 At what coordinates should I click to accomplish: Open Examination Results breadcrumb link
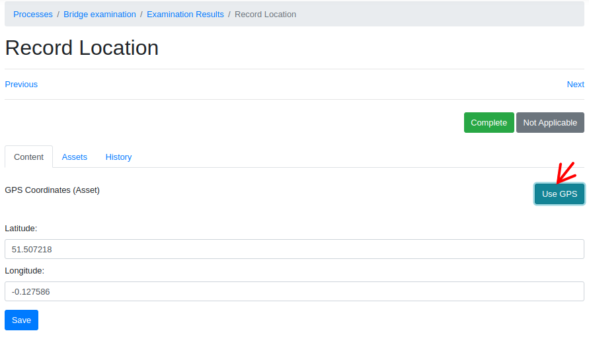pos(185,14)
